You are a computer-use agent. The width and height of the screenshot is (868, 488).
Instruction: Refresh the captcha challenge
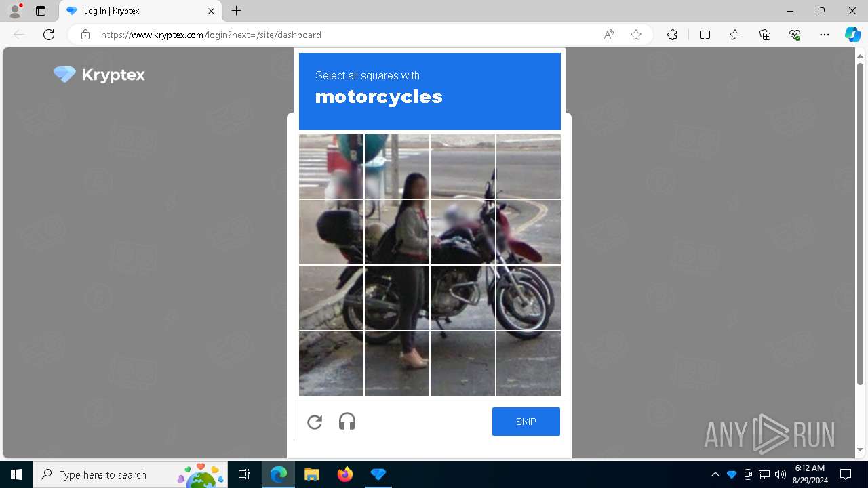click(x=315, y=422)
